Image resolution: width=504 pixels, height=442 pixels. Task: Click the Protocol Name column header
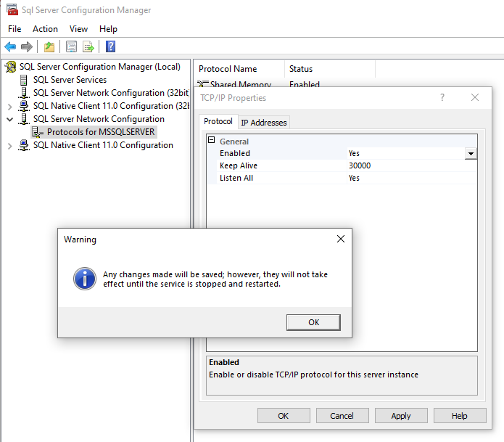(x=239, y=69)
